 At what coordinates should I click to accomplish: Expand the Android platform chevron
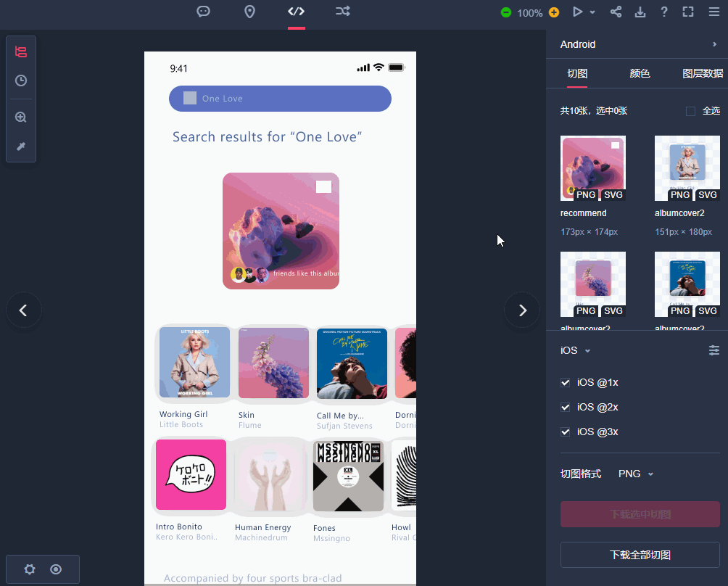(x=715, y=44)
